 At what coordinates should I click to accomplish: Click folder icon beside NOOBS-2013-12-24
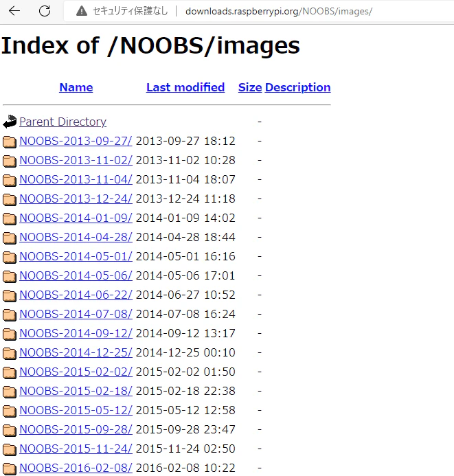pyautogui.click(x=10, y=199)
